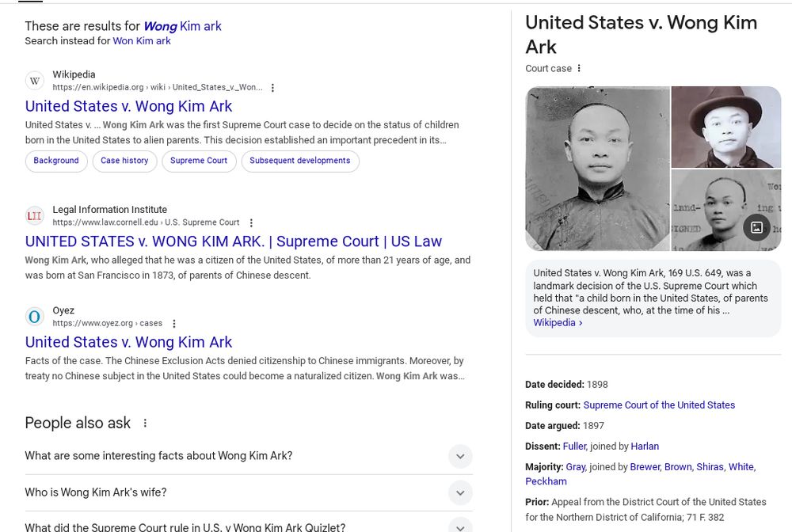Select the Background chip
This screenshot has width=792, height=532.
click(56, 161)
